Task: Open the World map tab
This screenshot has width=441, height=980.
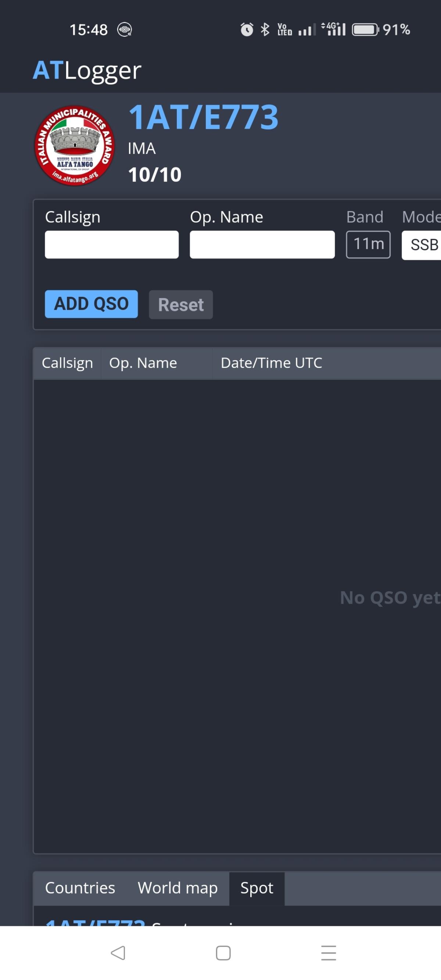Action: (x=177, y=888)
